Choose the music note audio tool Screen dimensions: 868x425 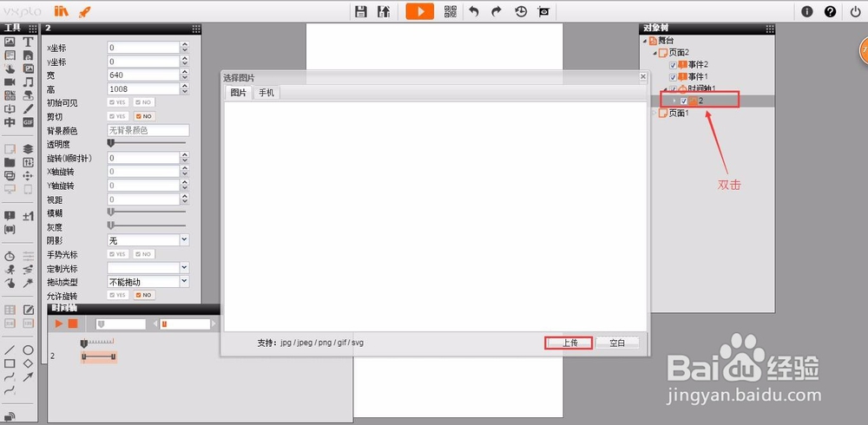(x=28, y=82)
